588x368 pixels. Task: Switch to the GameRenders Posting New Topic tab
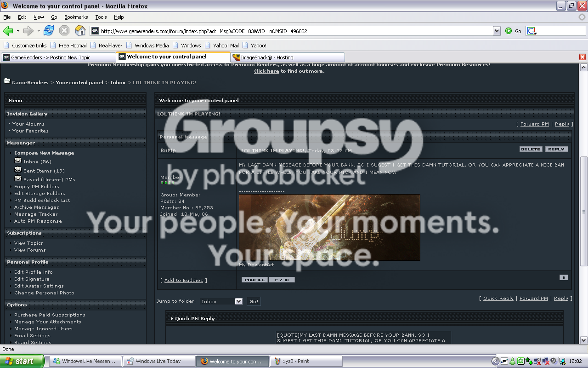58,57
